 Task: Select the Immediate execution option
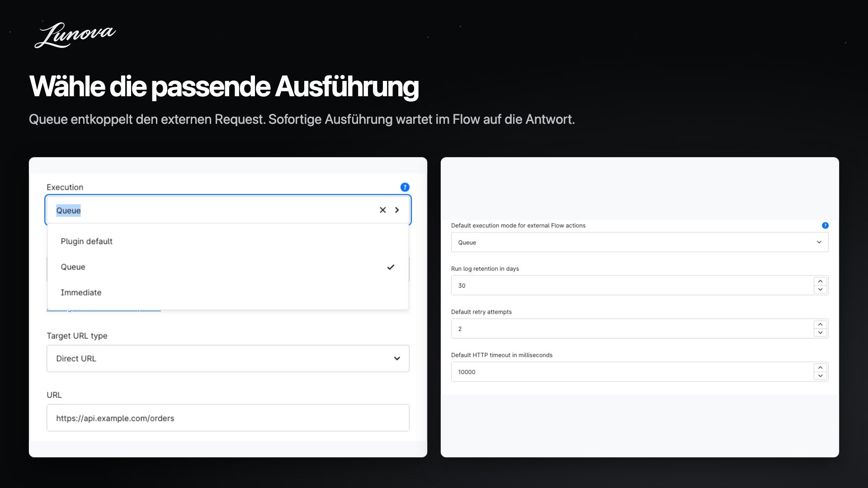[x=228, y=293]
